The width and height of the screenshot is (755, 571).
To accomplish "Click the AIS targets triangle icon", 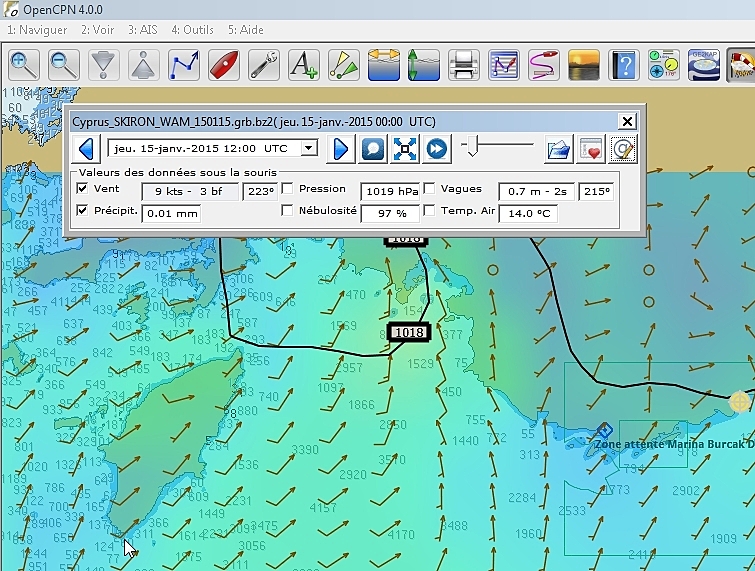I will (x=343, y=65).
